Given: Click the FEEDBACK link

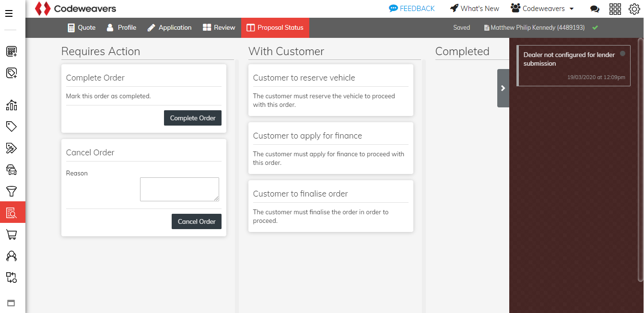Looking at the screenshot, I should point(412,9).
